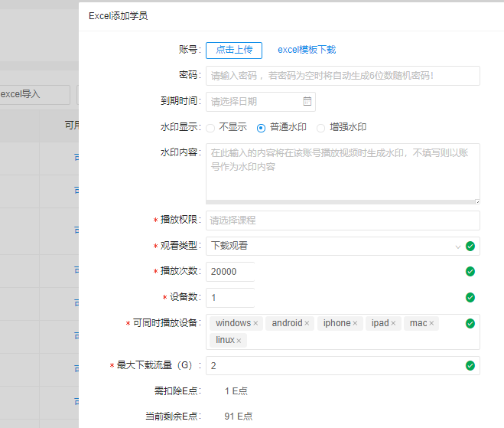Click calendar icon in 到期时间 field
The height and width of the screenshot is (428, 504).
pos(307,101)
